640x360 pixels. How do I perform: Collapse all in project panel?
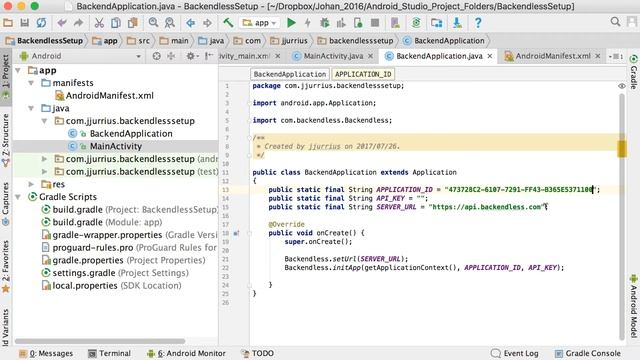(171, 56)
